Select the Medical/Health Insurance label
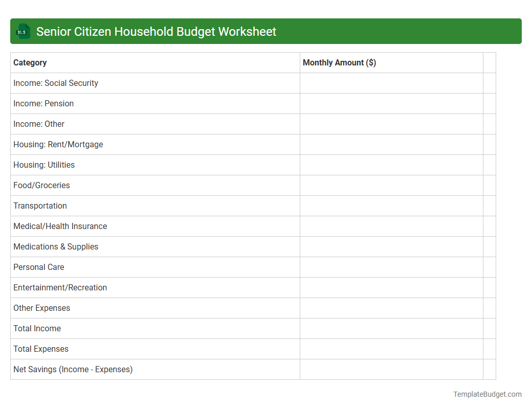This screenshot has width=532, height=409. [x=60, y=226]
